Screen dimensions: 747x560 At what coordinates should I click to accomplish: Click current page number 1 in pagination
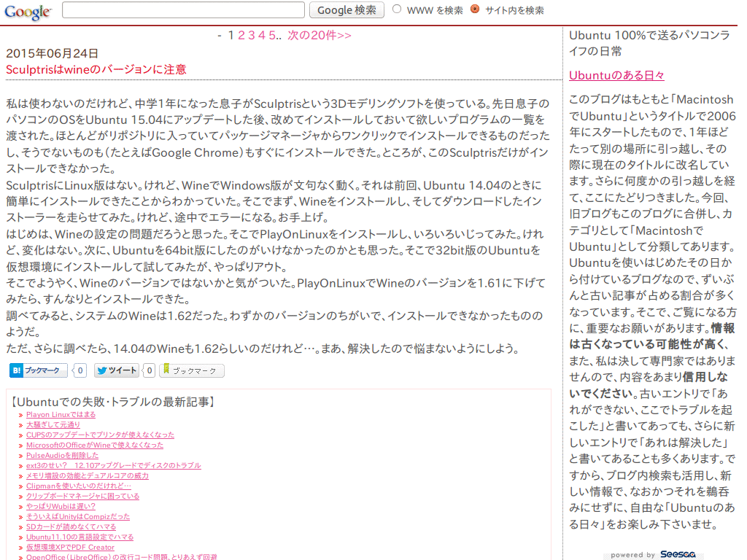[231, 35]
